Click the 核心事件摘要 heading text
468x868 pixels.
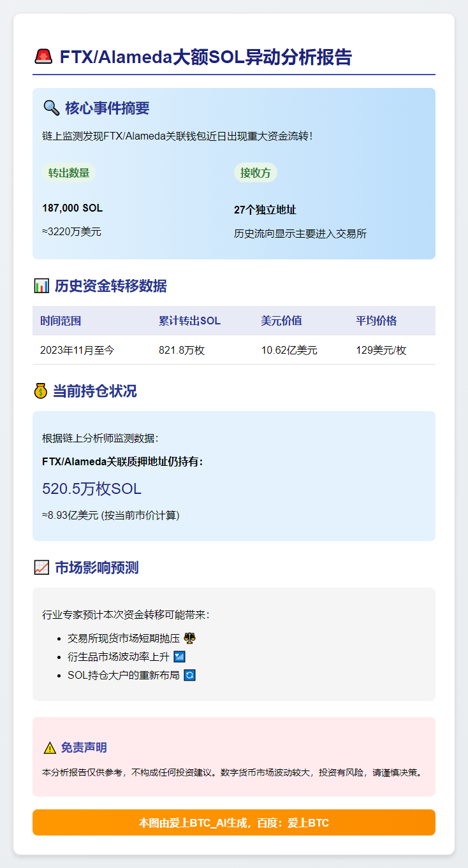[107, 108]
